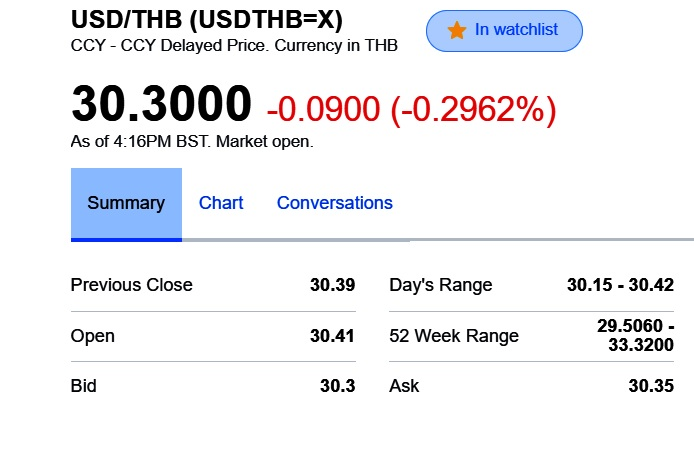
Task: Click the red -0.0900 (-0.2962%) change value
Action: tap(410, 107)
